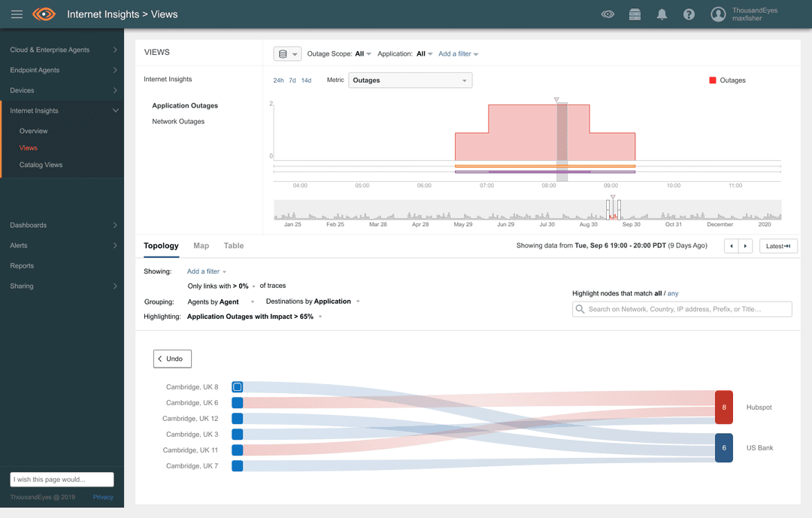Switch highlight matching to any
The height and width of the screenshot is (518, 812).
coord(673,293)
